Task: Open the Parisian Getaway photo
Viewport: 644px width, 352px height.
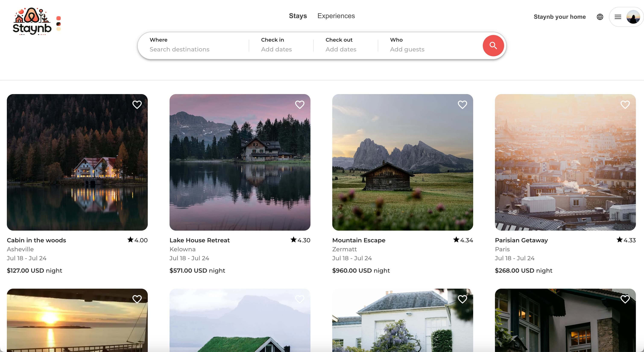Action: [565, 162]
